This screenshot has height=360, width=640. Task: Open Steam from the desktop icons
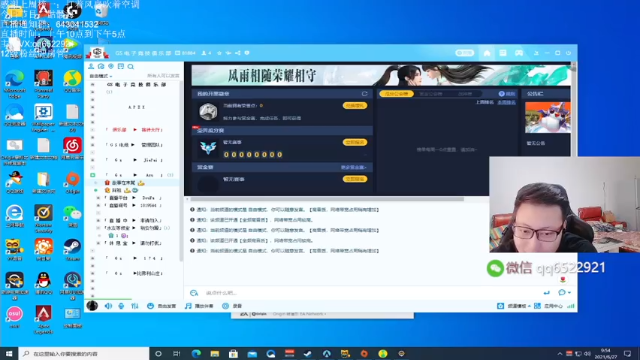pos(73,249)
